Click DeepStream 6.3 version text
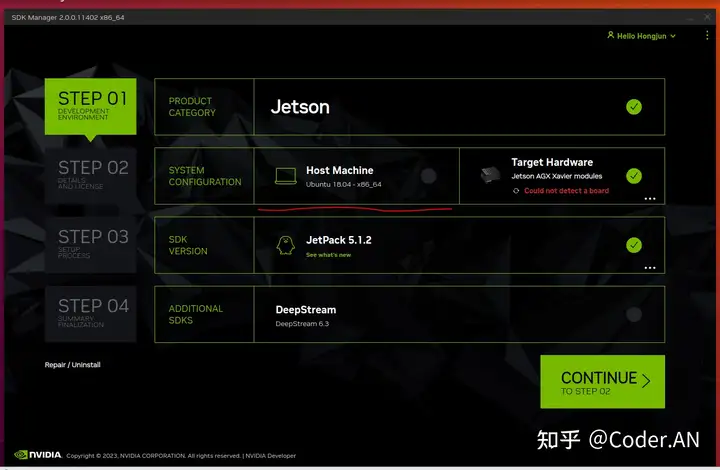Viewport: 720px width, 470px height. pyautogui.click(x=302, y=324)
